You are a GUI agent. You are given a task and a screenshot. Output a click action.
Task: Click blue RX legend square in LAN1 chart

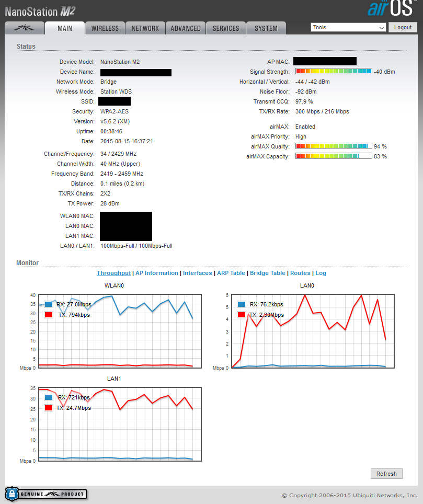49,397
